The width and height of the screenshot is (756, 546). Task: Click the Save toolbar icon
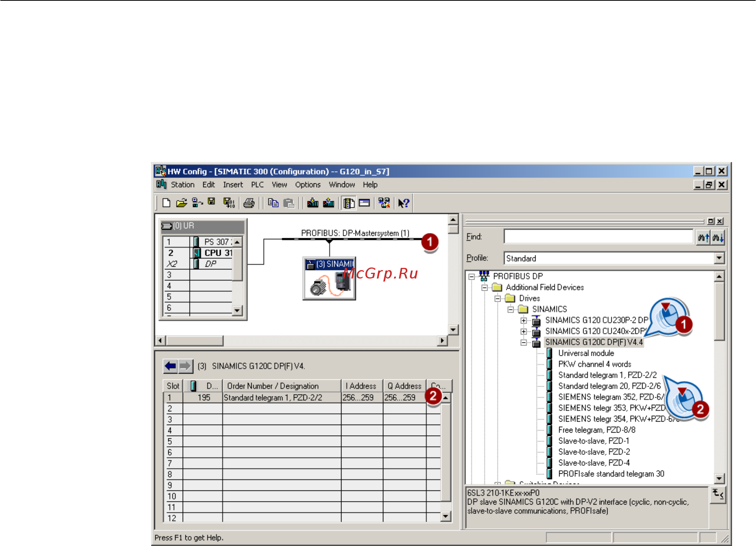point(212,202)
